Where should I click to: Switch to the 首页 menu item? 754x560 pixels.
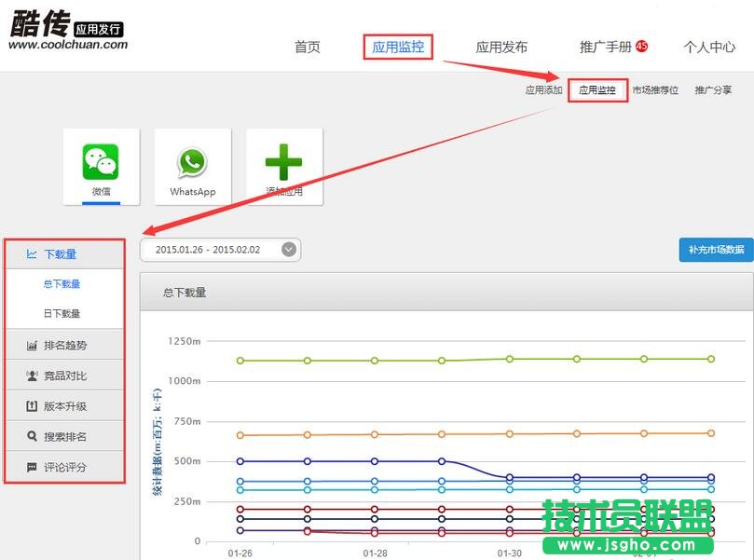[x=307, y=47]
